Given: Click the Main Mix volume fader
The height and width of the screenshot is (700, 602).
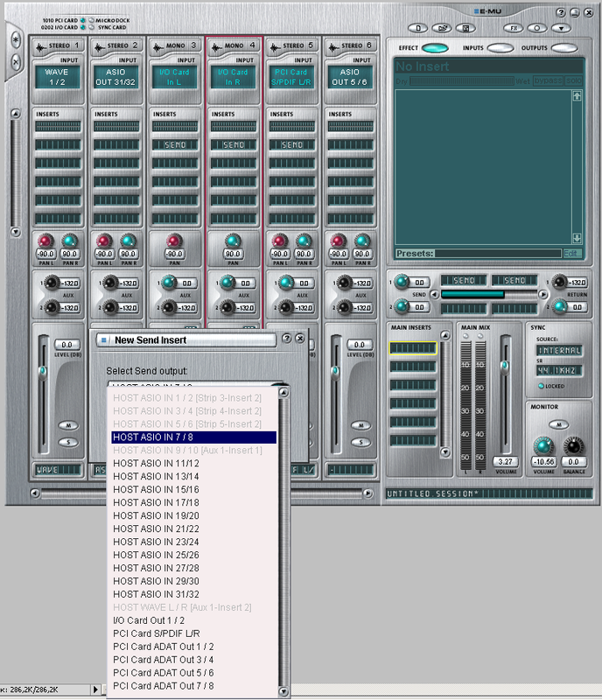Looking at the screenshot, I should tap(505, 365).
